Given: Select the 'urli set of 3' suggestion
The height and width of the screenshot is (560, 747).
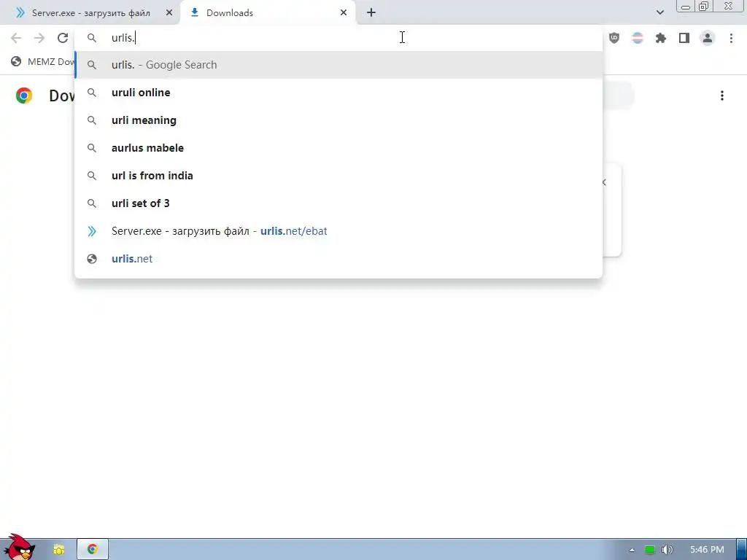Looking at the screenshot, I should (338, 203).
